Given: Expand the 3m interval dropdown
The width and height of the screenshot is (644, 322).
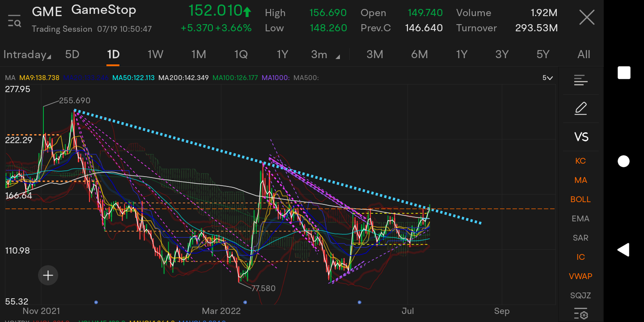Looking at the screenshot, I should (326, 55).
